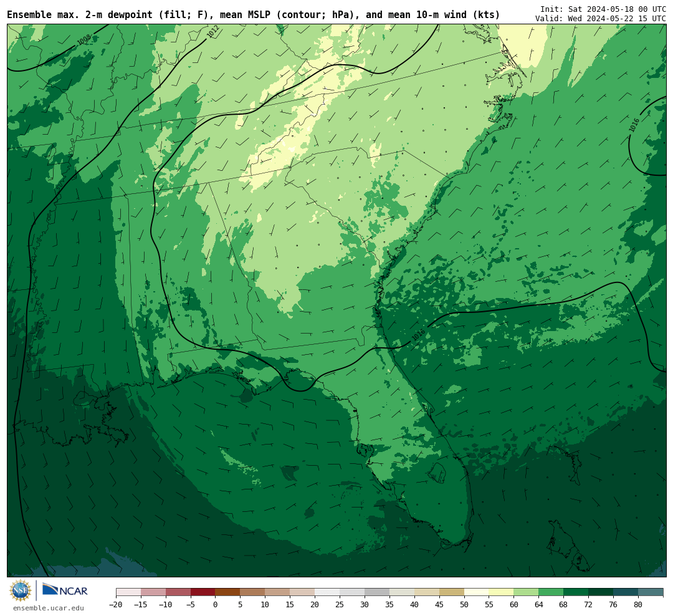Click the -20 colorbar tick label

coord(116,605)
